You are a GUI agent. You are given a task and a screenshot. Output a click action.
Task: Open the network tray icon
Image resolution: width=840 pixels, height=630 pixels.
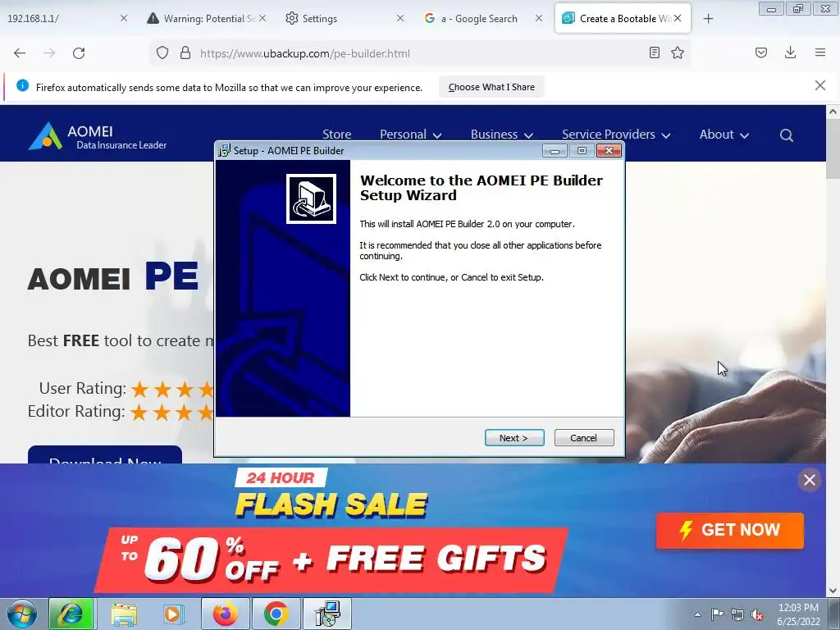[737, 614]
